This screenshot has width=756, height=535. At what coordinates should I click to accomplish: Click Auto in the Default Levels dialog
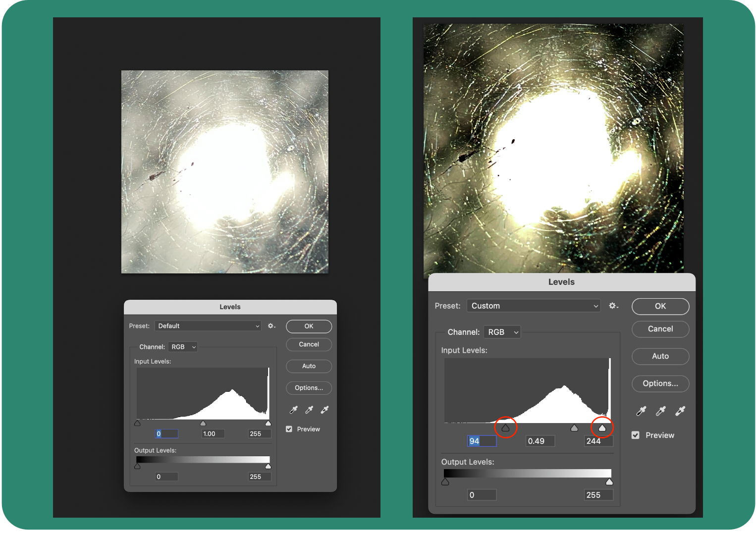(309, 366)
